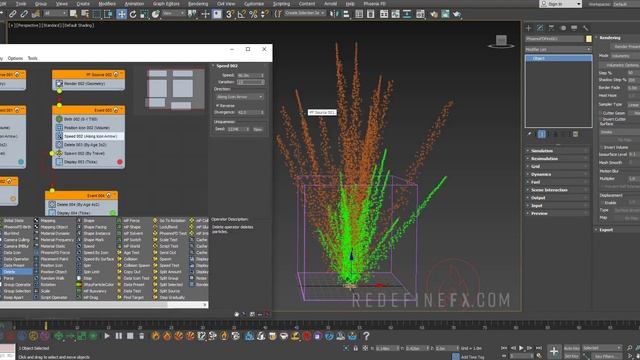Click the red Display 003 color dot
The width and height of the screenshot is (640, 360).
point(120,162)
